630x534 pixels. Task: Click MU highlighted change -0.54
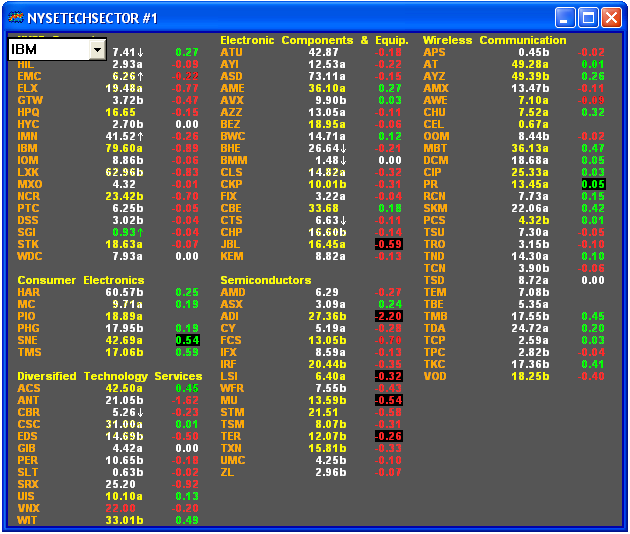389,400
